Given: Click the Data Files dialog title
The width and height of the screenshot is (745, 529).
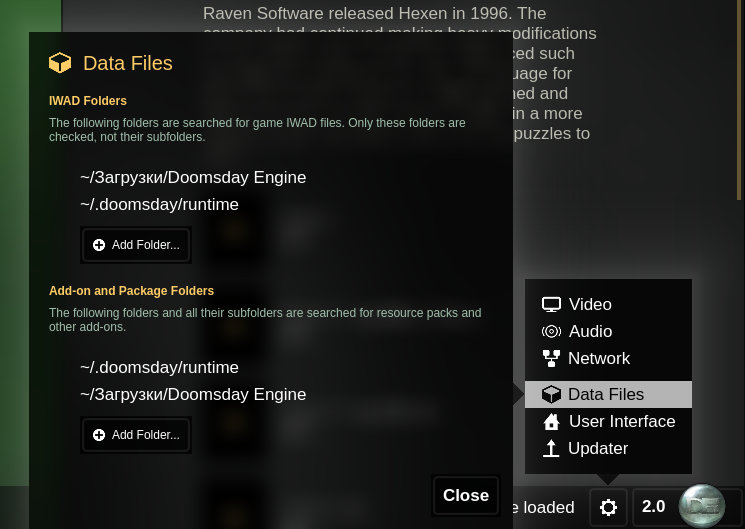Looking at the screenshot, I should pos(128,63).
